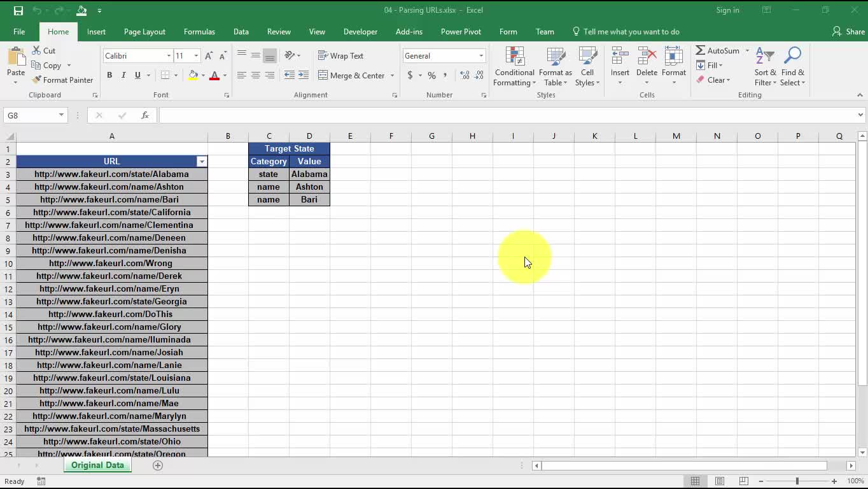The image size is (868, 489).
Task: Click the Share button
Action: 848,32
